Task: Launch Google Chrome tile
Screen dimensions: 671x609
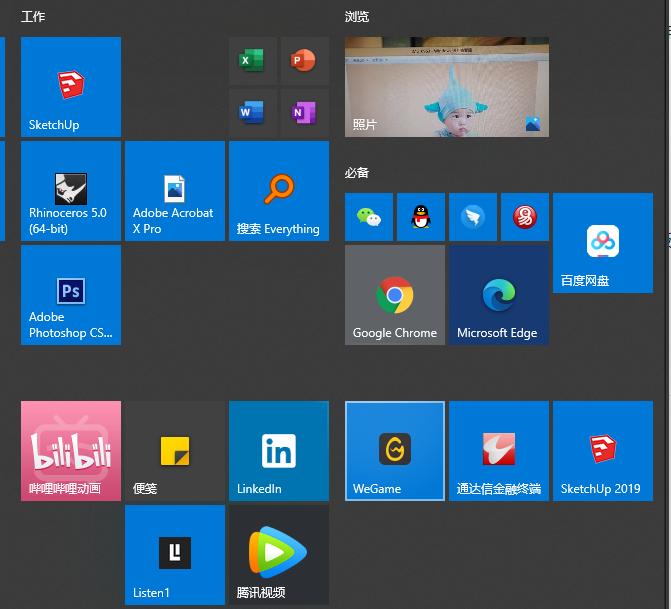Action: (x=395, y=295)
